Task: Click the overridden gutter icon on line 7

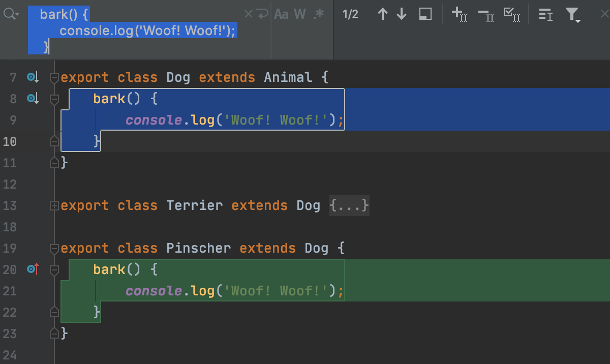Action: [33, 77]
